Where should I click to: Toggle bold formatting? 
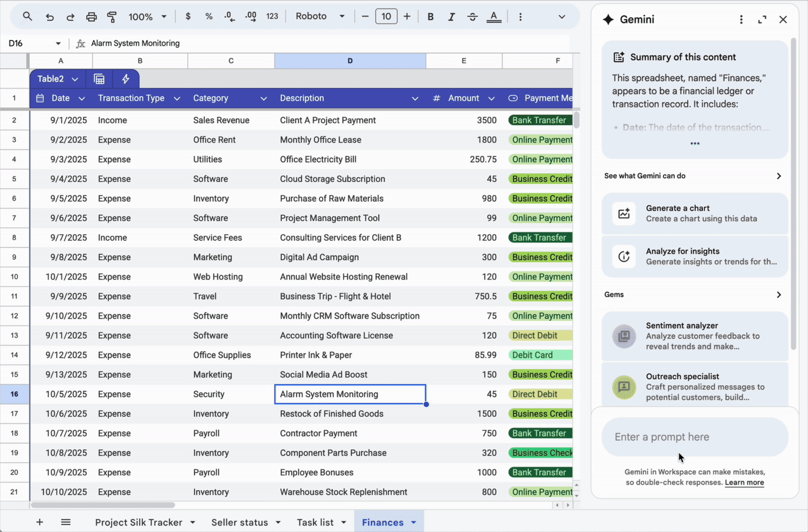[430, 17]
